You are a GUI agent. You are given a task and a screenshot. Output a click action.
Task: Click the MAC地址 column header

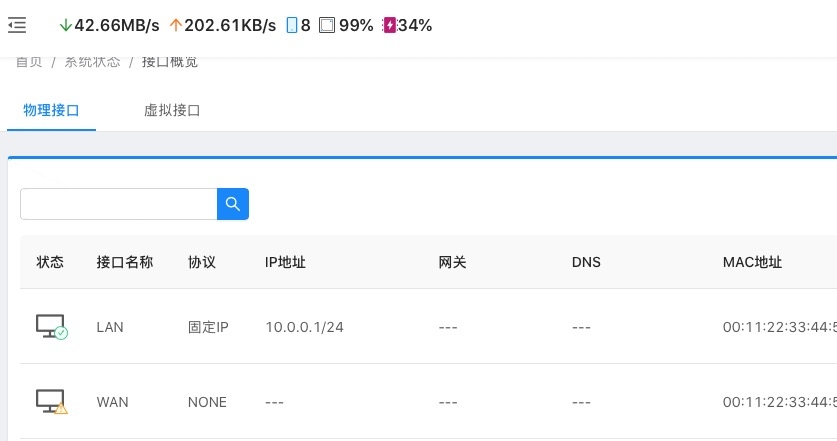pyautogui.click(x=752, y=262)
